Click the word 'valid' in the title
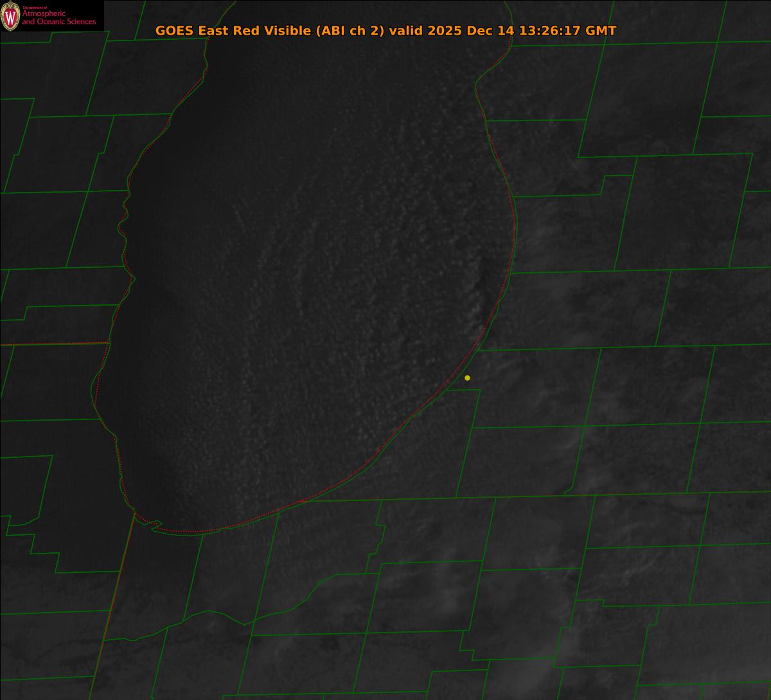The height and width of the screenshot is (700, 771). point(405,31)
